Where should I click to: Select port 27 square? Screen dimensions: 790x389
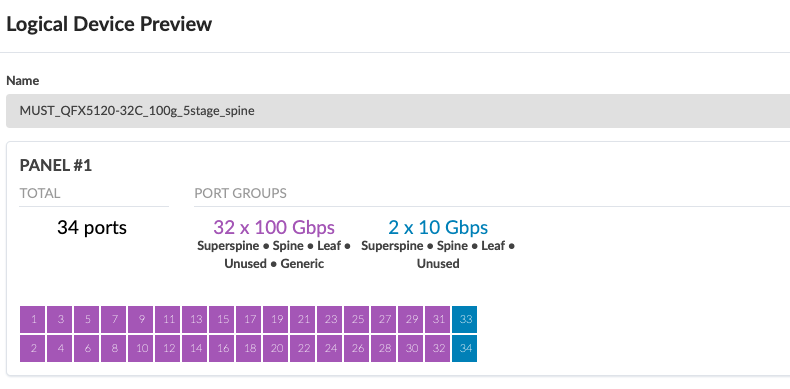(x=383, y=319)
